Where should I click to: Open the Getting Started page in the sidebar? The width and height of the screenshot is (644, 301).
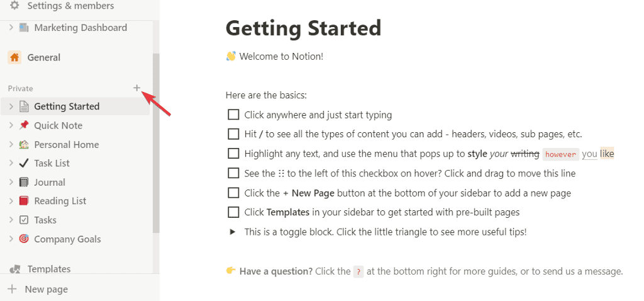click(67, 106)
